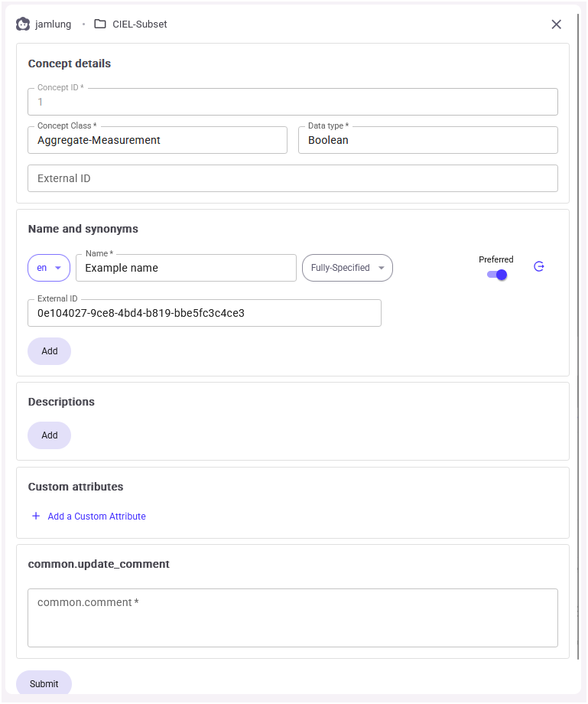Expand the Fully-Specified name type dropdown
The height and width of the screenshot is (704, 588).
point(347,268)
